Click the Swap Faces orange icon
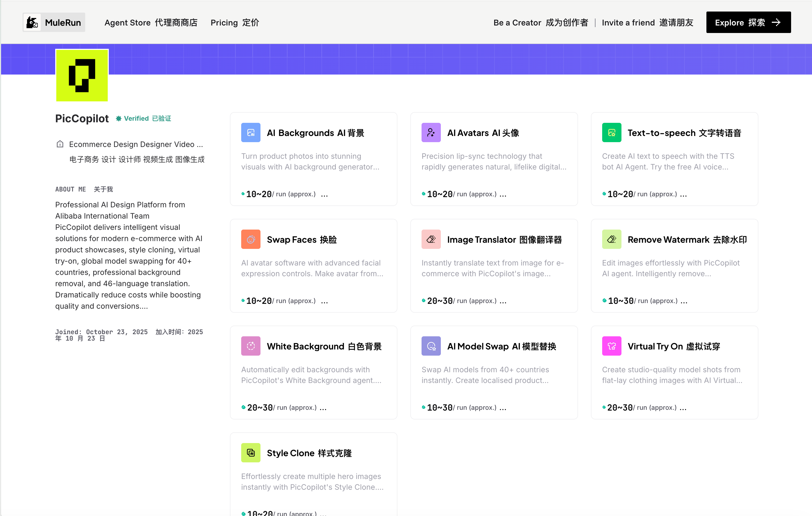The image size is (812, 516). coord(251,239)
